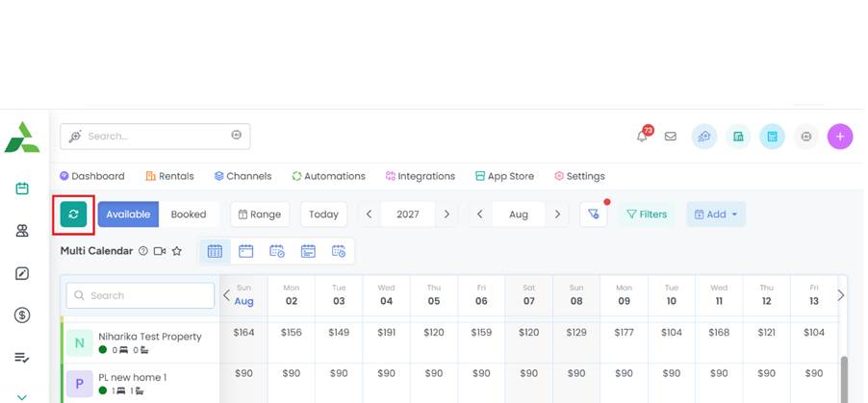
Task: Open the Add dropdown
Action: coord(715,214)
